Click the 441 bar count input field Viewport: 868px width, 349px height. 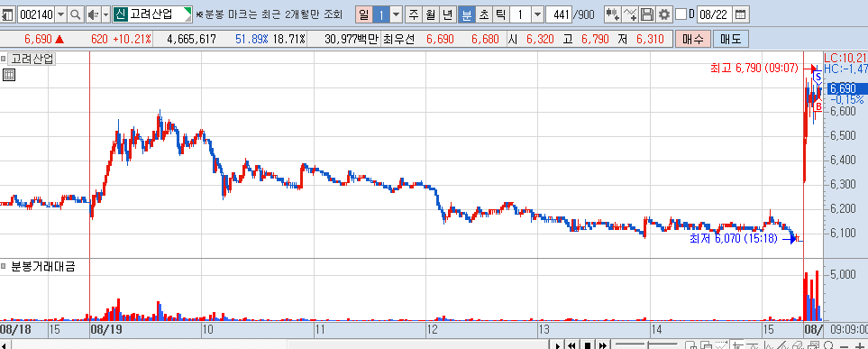point(559,14)
